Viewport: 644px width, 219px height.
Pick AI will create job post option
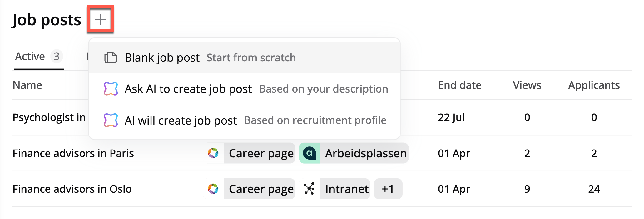[x=181, y=120]
